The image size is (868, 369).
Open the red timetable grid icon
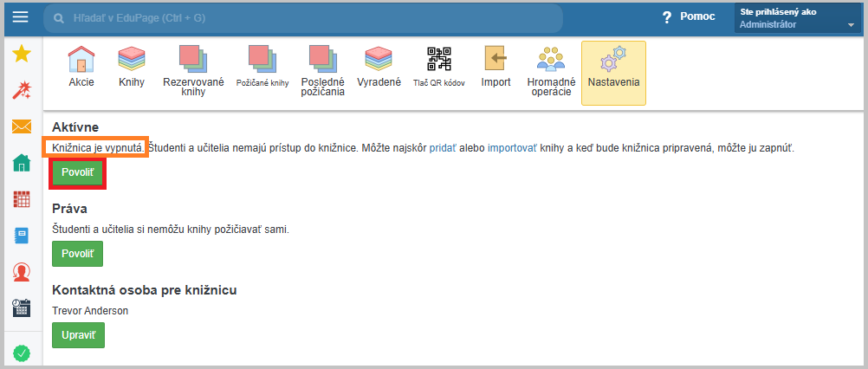(22, 199)
